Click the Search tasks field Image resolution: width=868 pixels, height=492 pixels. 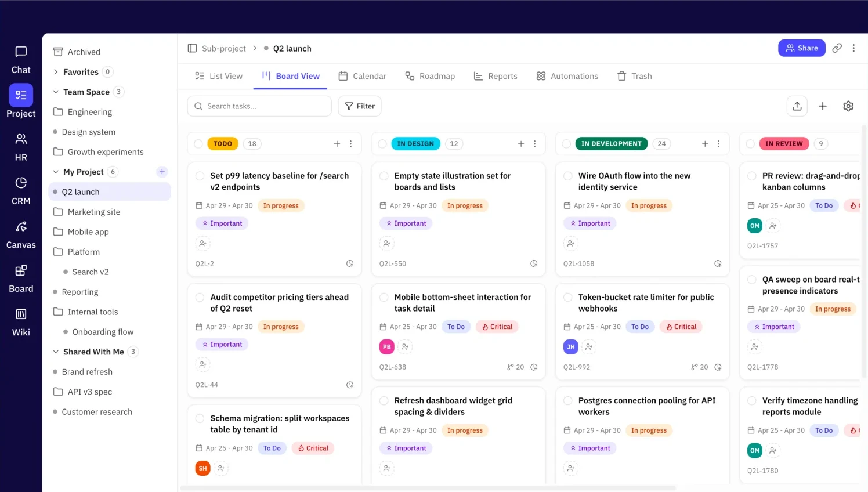click(259, 106)
